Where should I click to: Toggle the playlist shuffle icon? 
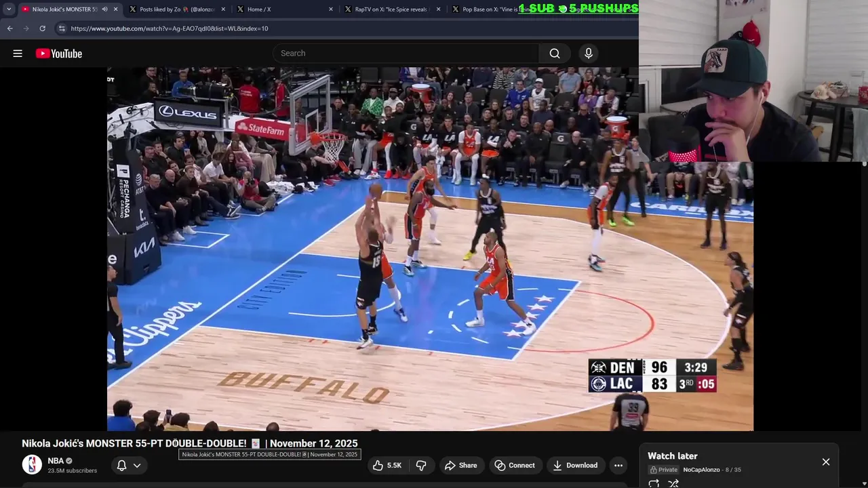[x=673, y=483]
